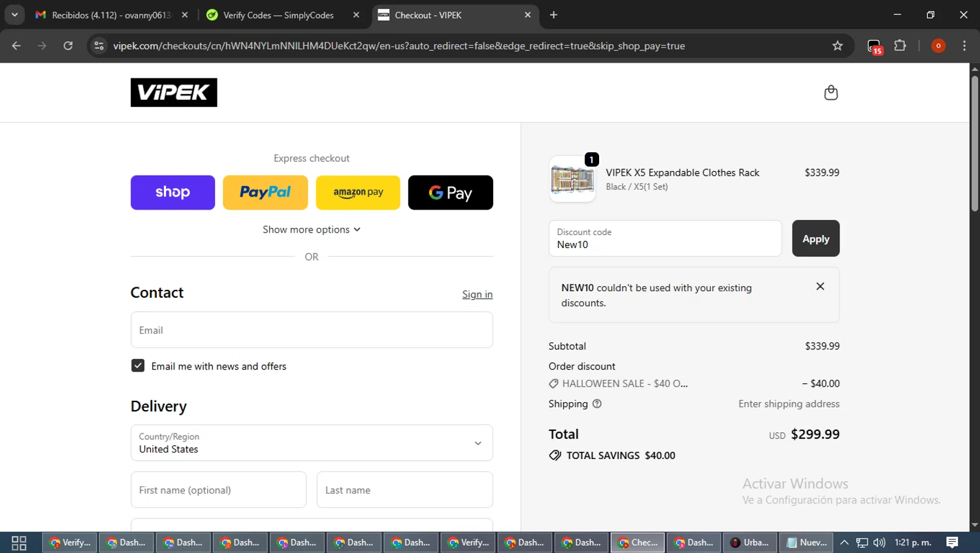Click the Discount code field

(x=665, y=238)
